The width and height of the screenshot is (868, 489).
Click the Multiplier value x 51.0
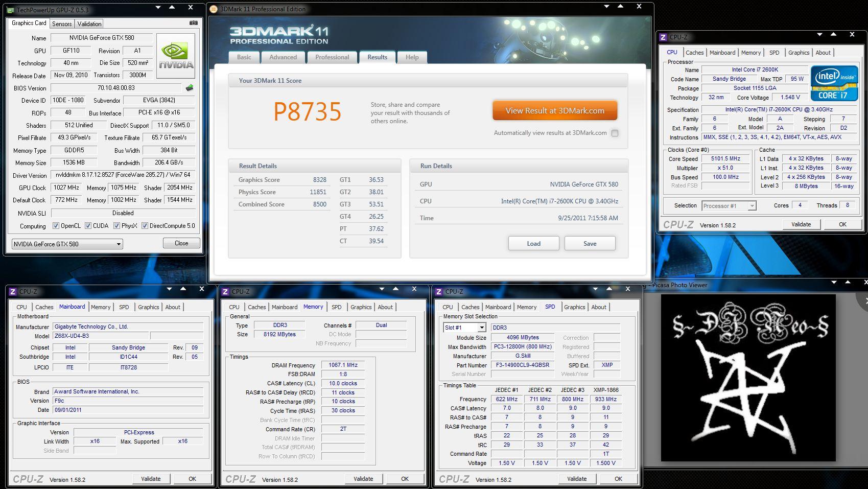[725, 168]
